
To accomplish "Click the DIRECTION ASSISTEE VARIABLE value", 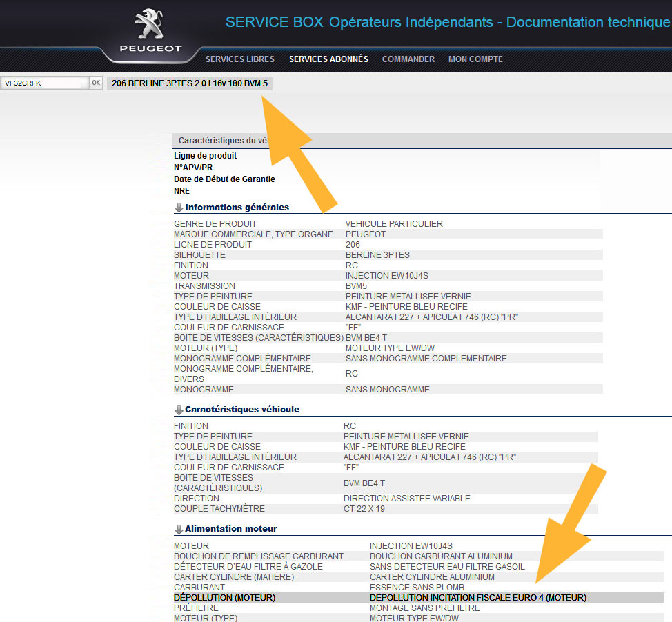I will [406, 499].
